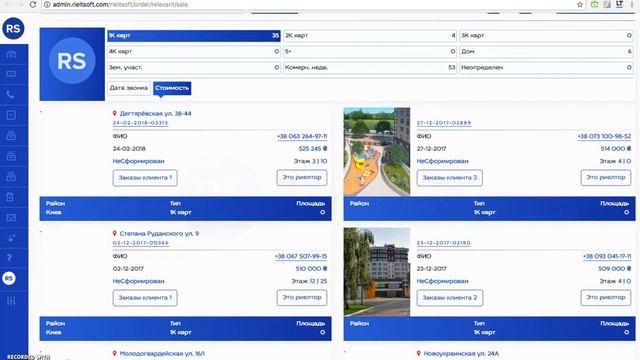The width and height of the screenshot is (640, 360).
Task: Open the apartment building thumbnail
Action: point(377,272)
